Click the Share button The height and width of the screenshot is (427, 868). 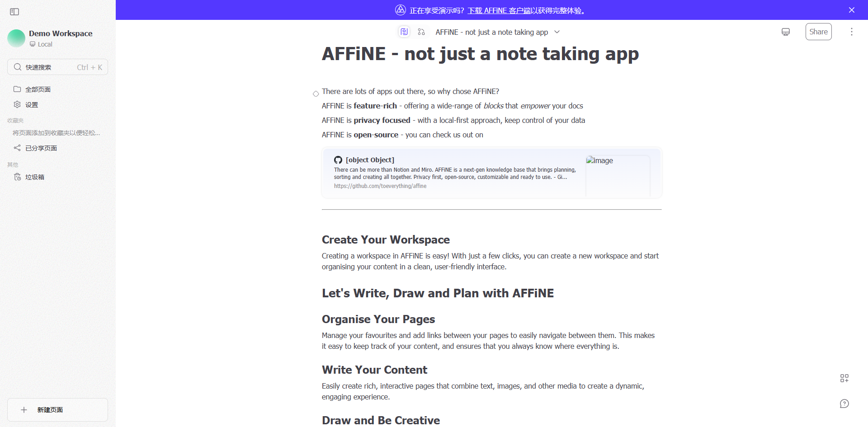pos(818,32)
